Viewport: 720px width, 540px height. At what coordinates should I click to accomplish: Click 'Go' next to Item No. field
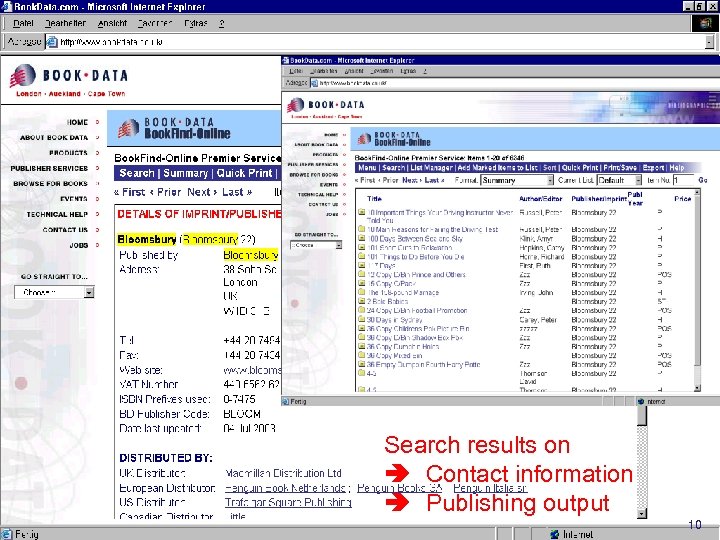(x=702, y=180)
